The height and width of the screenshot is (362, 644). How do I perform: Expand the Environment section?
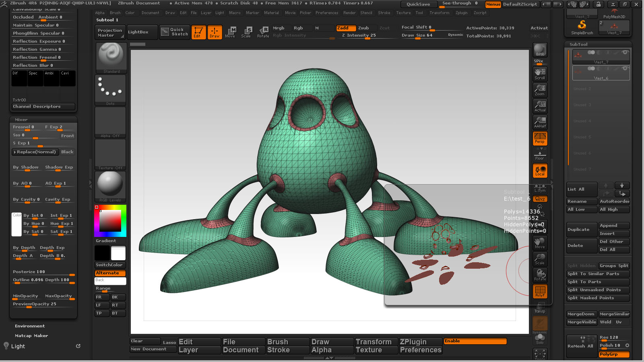tap(30, 326)
